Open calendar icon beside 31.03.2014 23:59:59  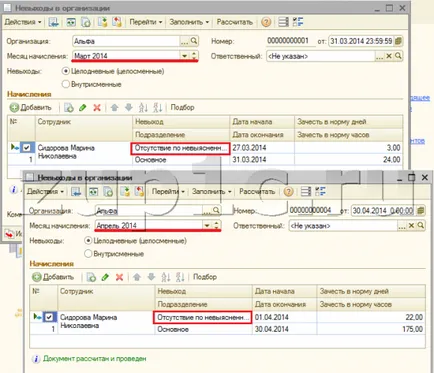[x=398, y=41]
